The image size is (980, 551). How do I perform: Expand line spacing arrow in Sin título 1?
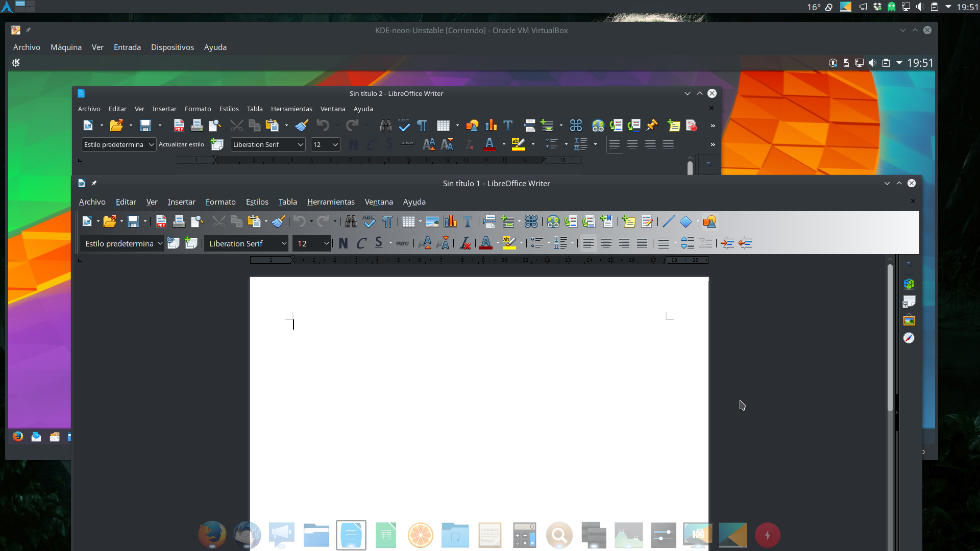[675, 243]
